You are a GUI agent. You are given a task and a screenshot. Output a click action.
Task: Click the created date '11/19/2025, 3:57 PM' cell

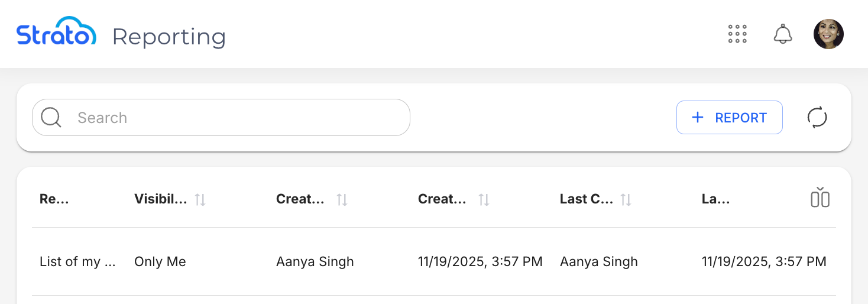coord(480,261)
